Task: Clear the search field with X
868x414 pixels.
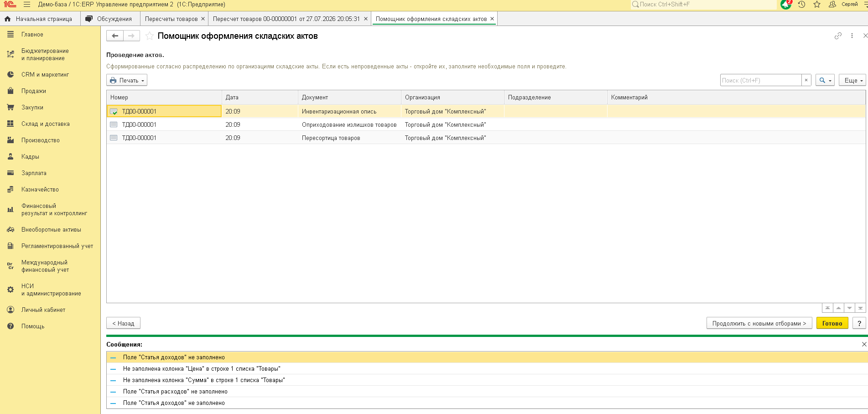Action: click(x=806, y=80)
